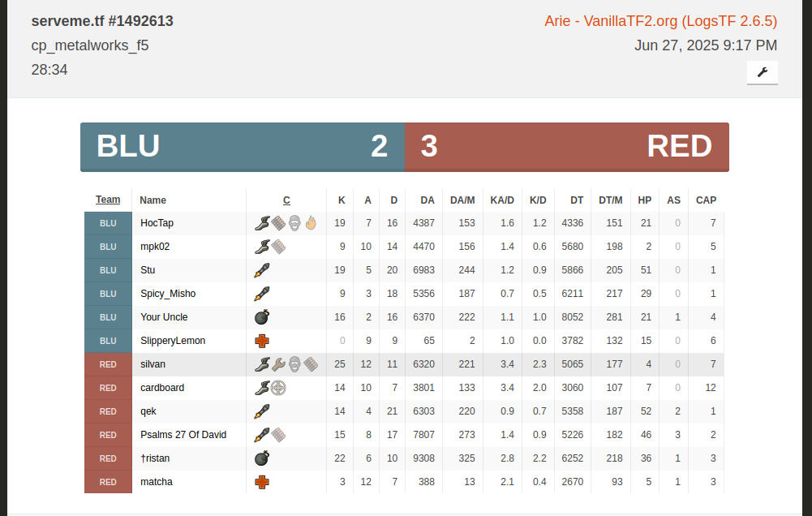Image resolution: width=812 pixels, height=516 pixels.
Task: Click silvan's engineer wrench icon
Action: pos(278,364)
